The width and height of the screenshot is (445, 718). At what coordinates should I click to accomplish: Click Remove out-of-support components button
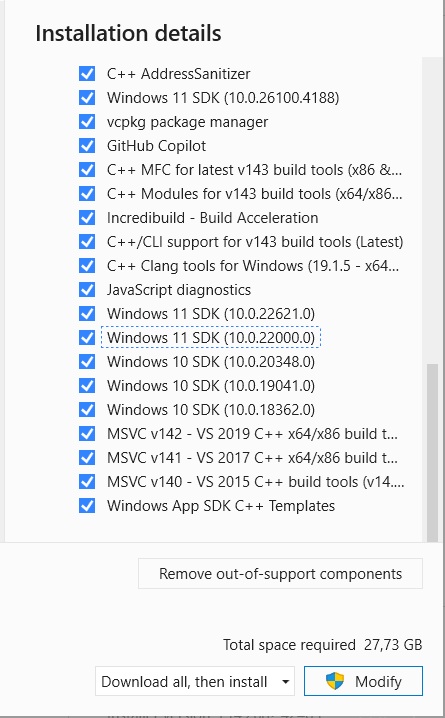point(280,573)
